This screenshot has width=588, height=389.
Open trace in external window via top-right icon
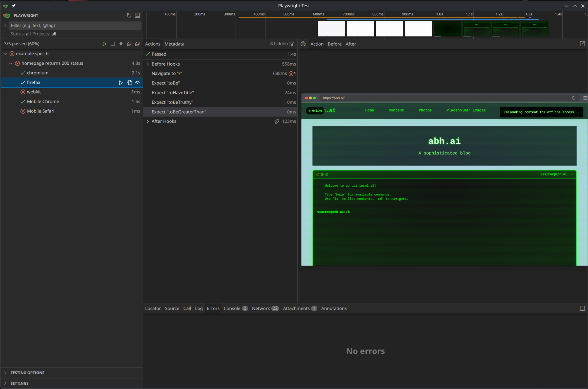point(582,44)
